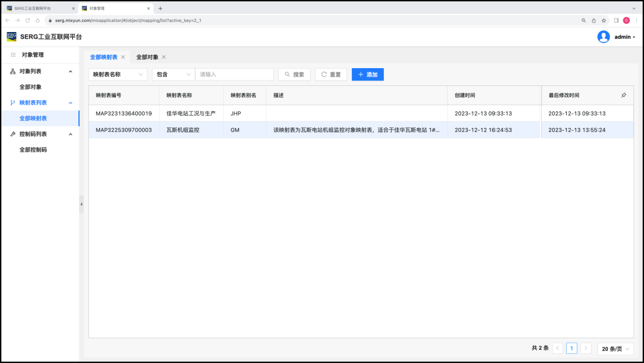Close the 全部对象 tab
Image resolution: width=644 pixels, height=363 pixels.
click(x=164, y=57)
